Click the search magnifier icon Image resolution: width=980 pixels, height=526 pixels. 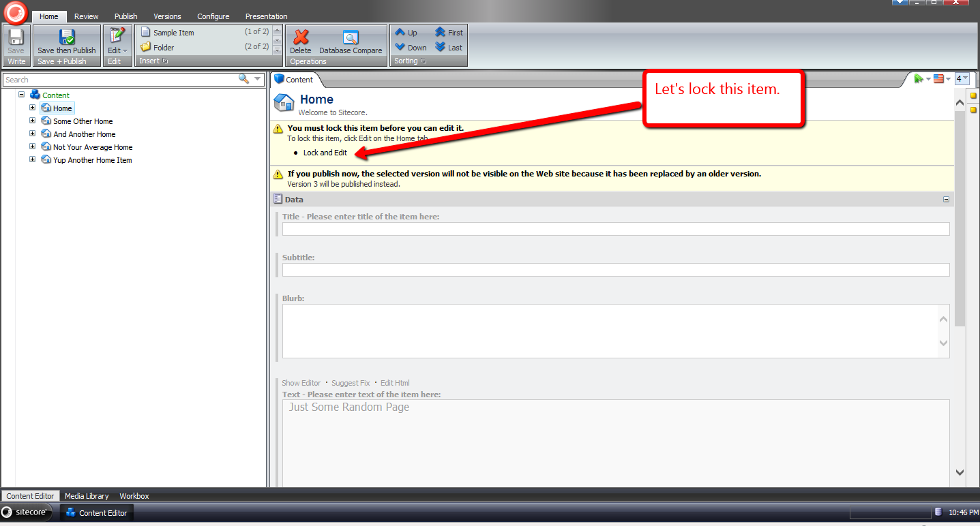tap(243, 79)
